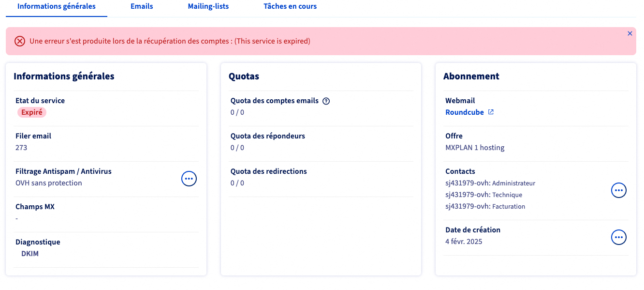644x290 pixels.
Task: Click the error message text in the banner
Action: 170,41
